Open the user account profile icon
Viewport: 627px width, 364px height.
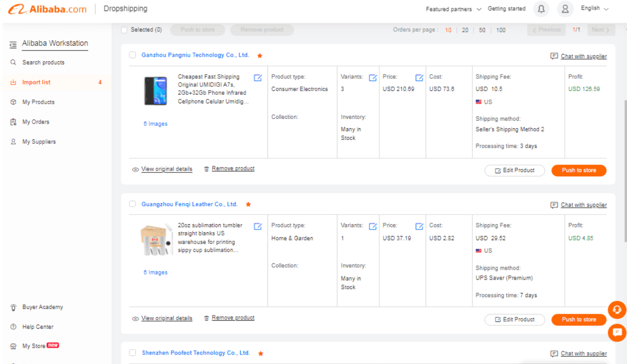565,9
